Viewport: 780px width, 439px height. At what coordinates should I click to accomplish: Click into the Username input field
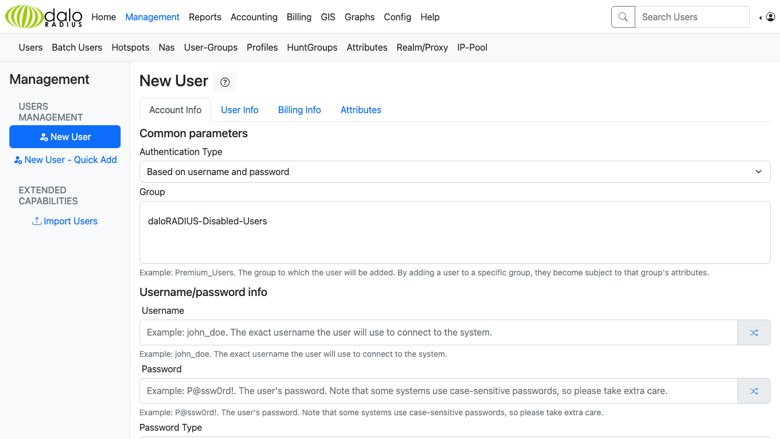point(438,333)
